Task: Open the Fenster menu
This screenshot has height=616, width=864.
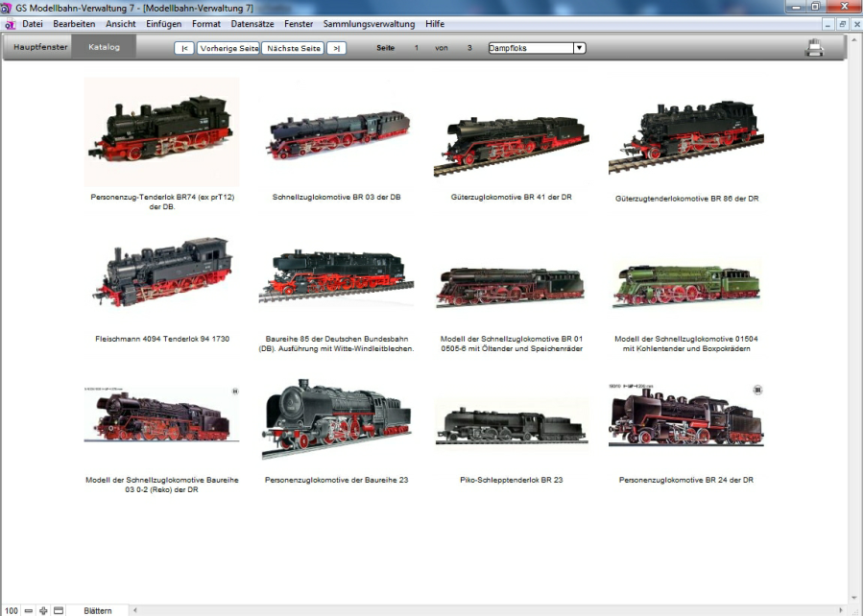Action: [299, 24]
